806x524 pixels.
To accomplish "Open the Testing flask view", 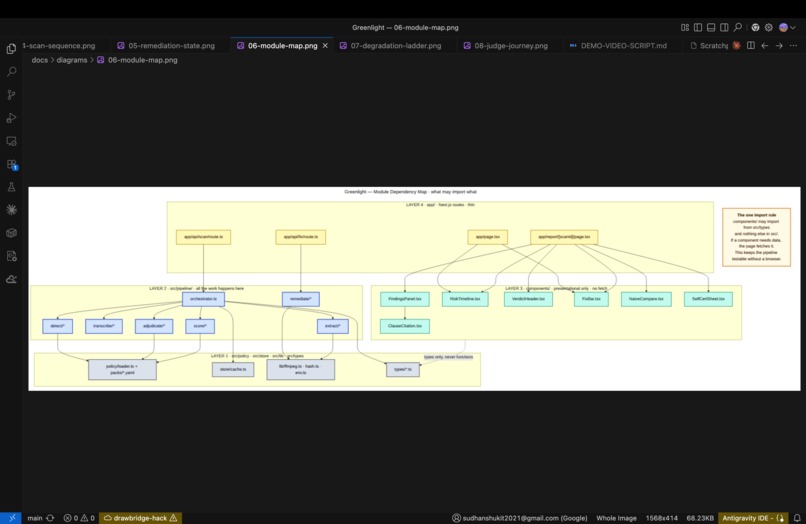I will tap(11, 187).
